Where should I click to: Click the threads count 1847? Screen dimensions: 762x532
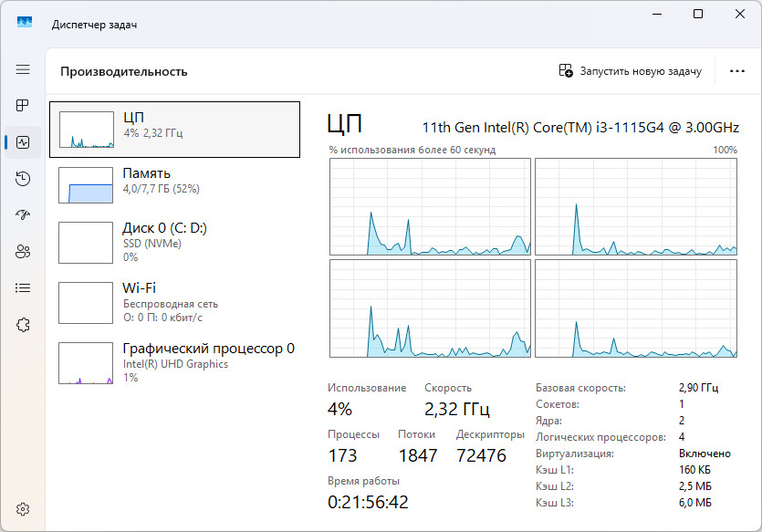coord(418,455)
